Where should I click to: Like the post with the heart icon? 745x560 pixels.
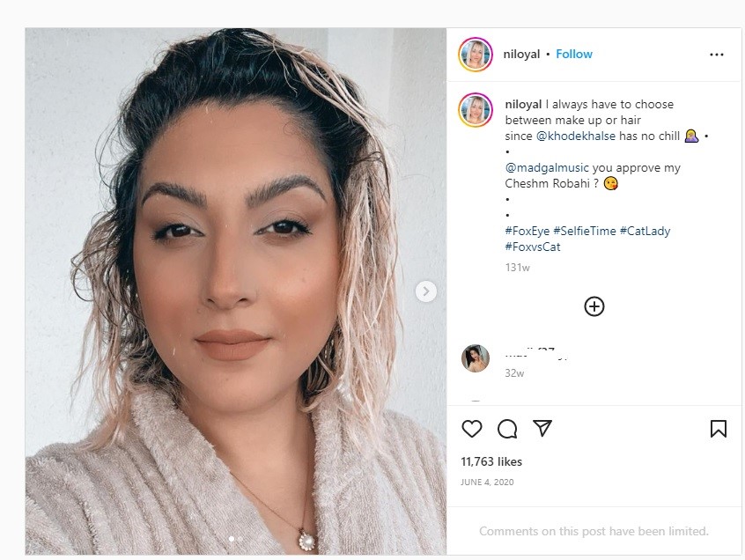click(x=472, y=429)
